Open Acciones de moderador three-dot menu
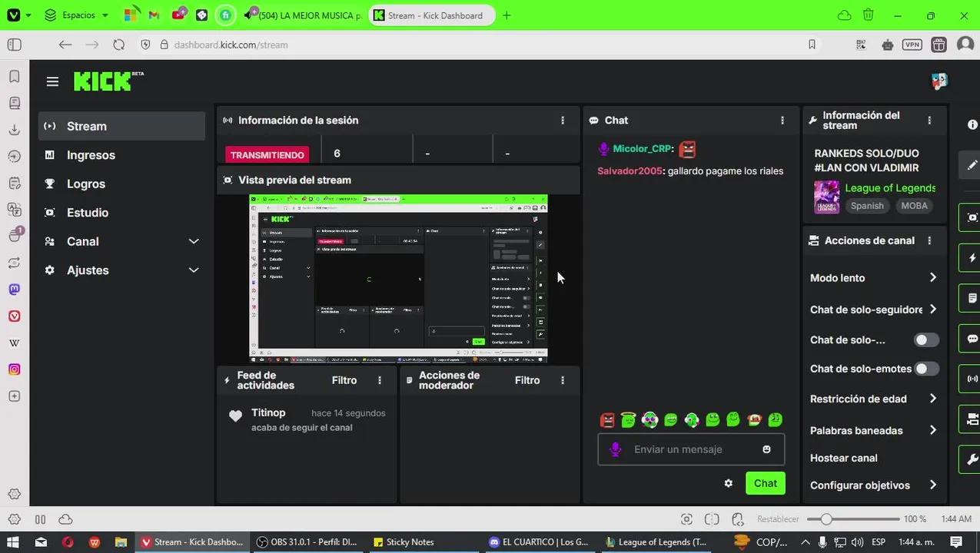The image size is (980, 553). click(x=563, y=380)
